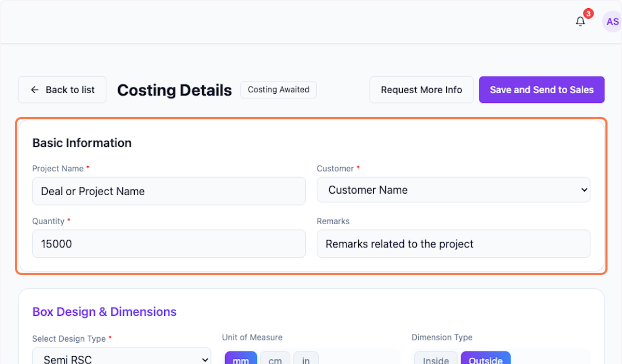
Task: Focus the Project Name field
Action: (x=168, y=191)
